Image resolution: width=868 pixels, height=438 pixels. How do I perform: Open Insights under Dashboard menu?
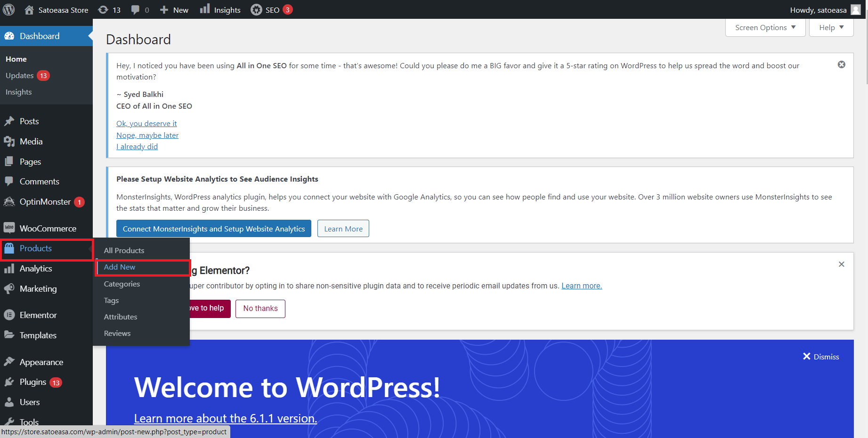(x=19, y=92)
